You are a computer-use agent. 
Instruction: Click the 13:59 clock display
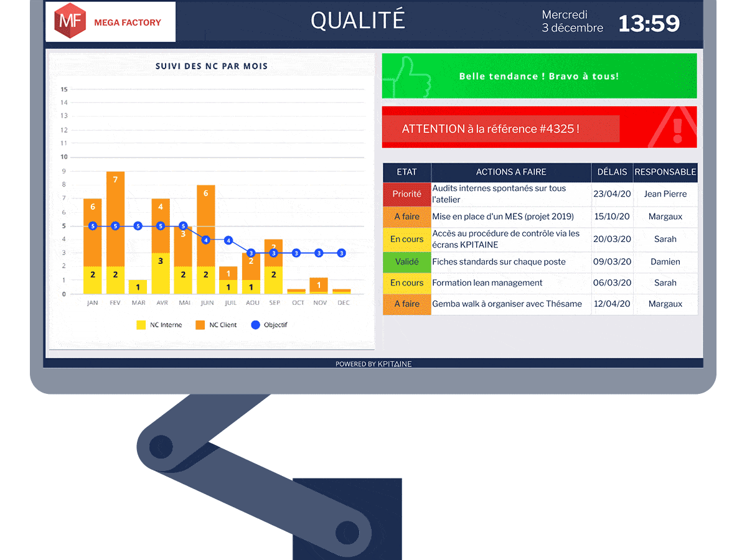[x=649, y=24]
